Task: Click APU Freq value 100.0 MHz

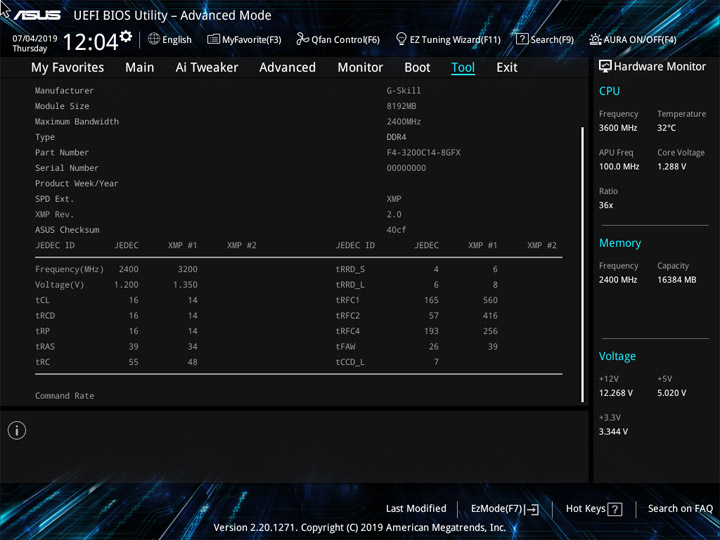Action: click(619, 166)
